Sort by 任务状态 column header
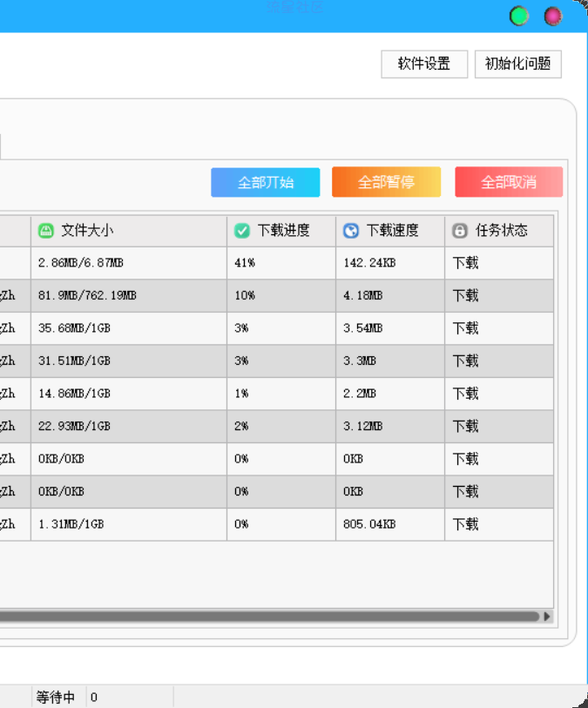588x708 pixels. tap(499, 231)
